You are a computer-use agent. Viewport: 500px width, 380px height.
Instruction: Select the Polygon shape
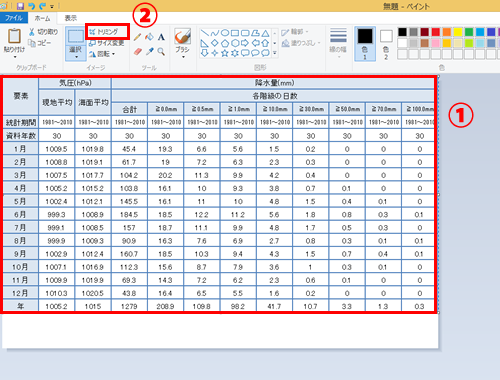[255, 33]
